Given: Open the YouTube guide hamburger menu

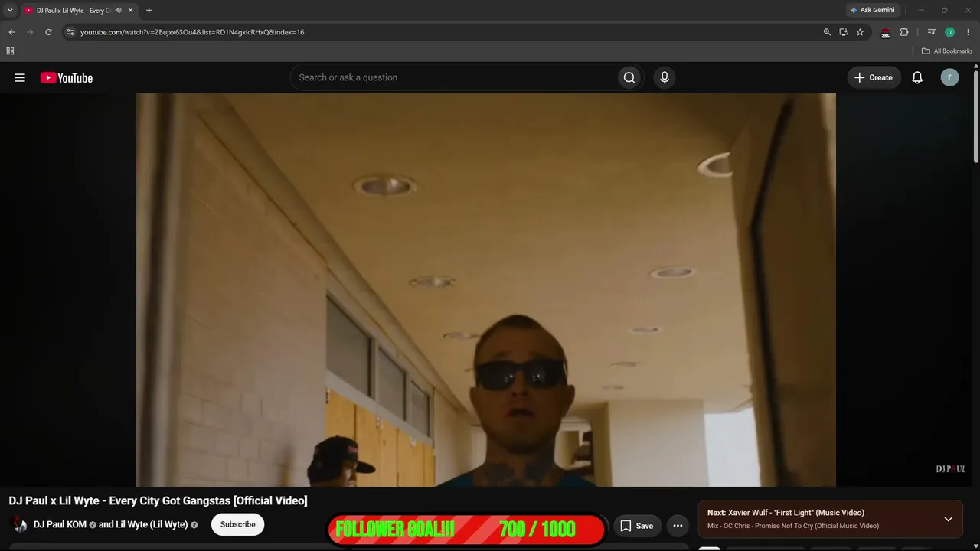Looking at the screenshot, I should (x=20, y=77).
